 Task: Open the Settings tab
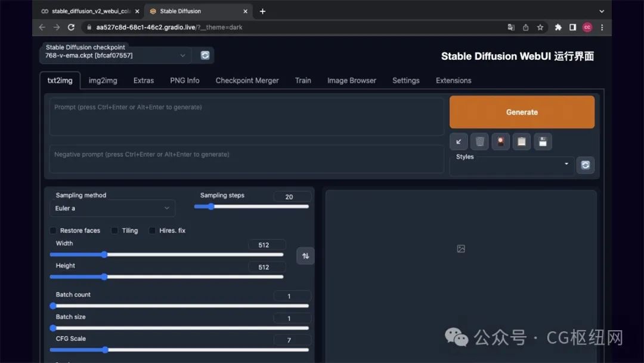[406, 81]
